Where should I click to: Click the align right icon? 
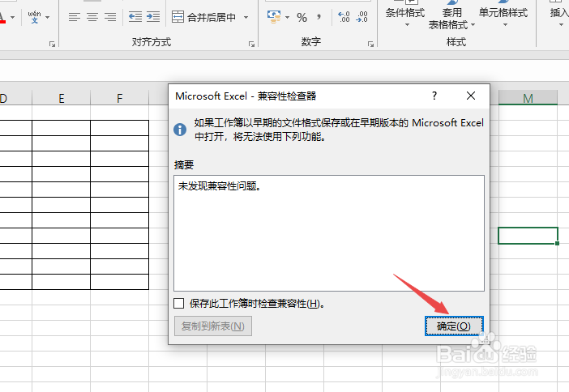click(x=110, y=17)
